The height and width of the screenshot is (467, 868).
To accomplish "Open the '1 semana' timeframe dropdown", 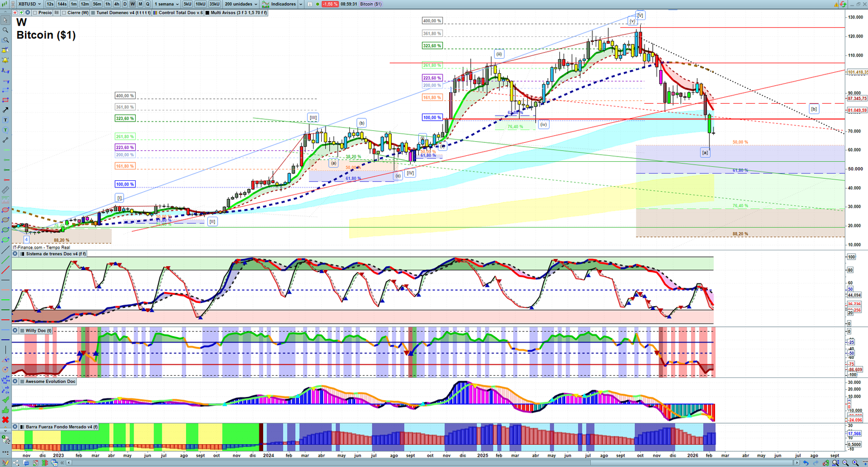I will [167, 4].
